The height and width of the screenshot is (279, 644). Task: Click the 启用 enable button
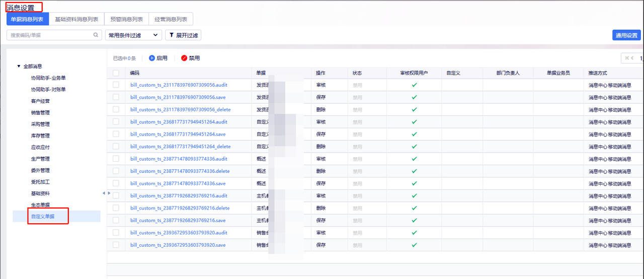coord(158,58)
